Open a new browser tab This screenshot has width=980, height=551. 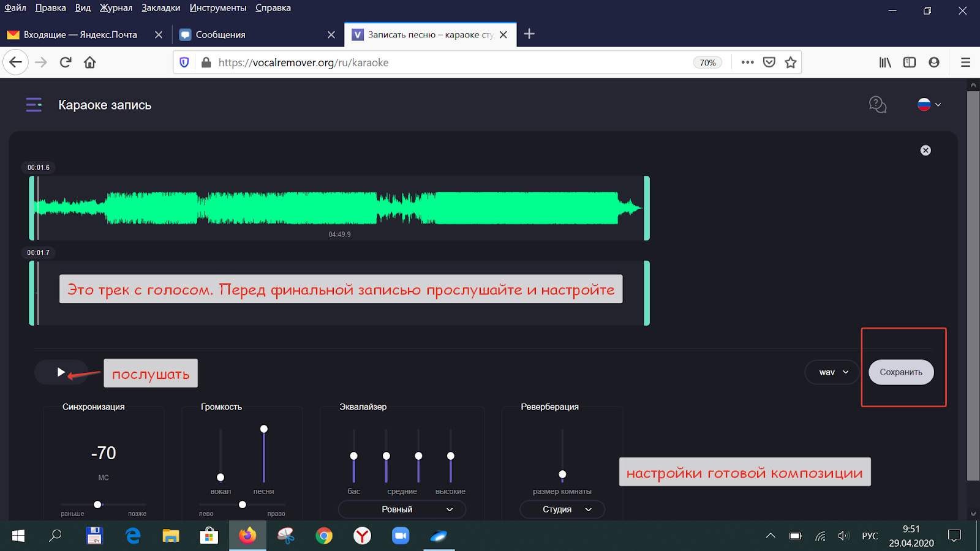tap(530, 34)
